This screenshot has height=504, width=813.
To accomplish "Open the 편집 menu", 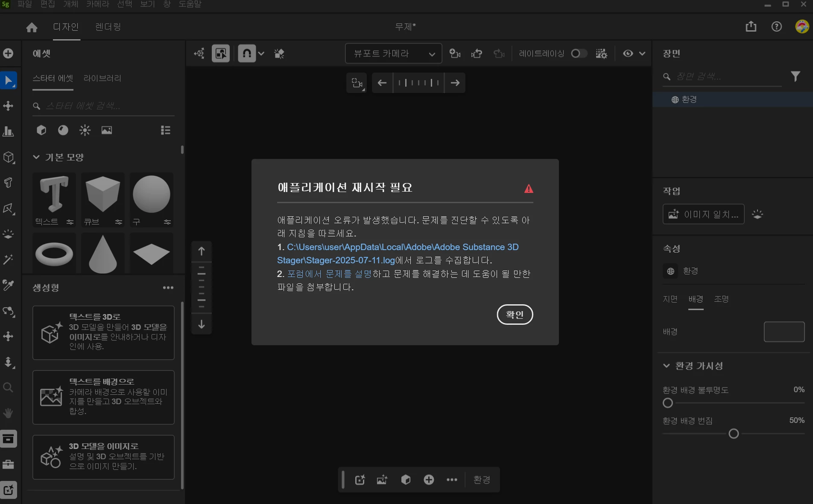I will point(47,4).
